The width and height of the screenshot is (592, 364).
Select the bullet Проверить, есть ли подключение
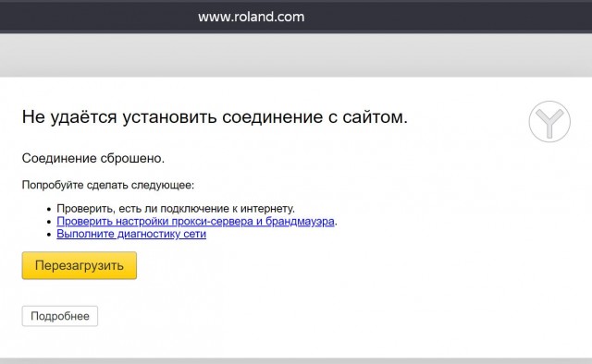click(176, 209)
